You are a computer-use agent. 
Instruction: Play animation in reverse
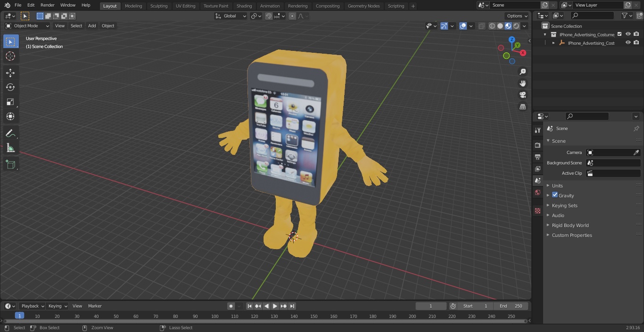point(266,306)
